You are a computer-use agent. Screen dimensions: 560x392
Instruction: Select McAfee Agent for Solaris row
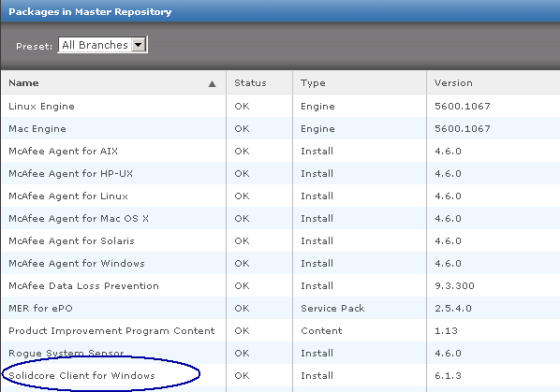click(280, 240)
